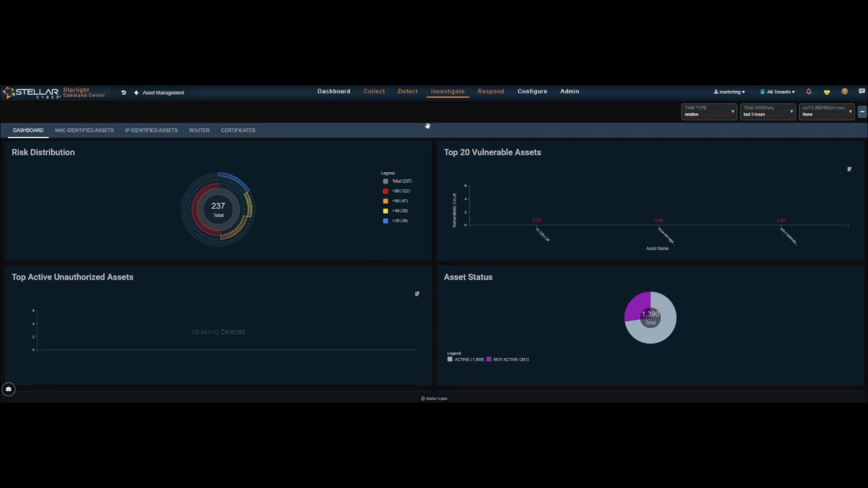Click the blue ellipsis more-options button

pos(862,112)
